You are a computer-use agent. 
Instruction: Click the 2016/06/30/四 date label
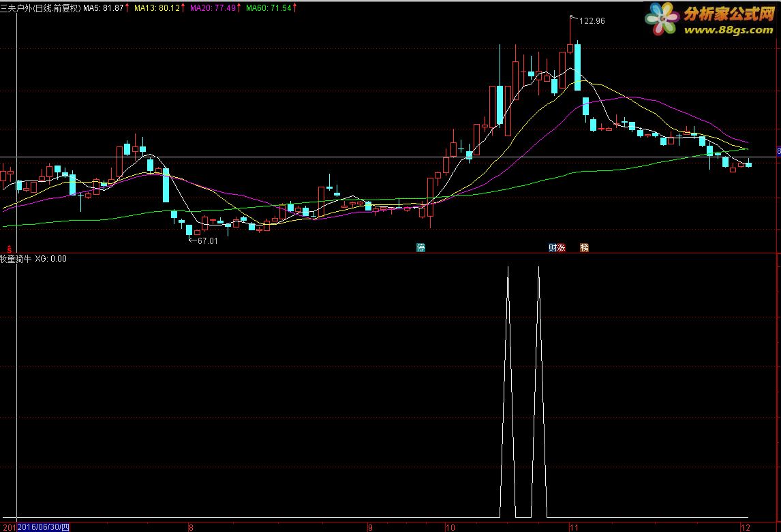44,527
